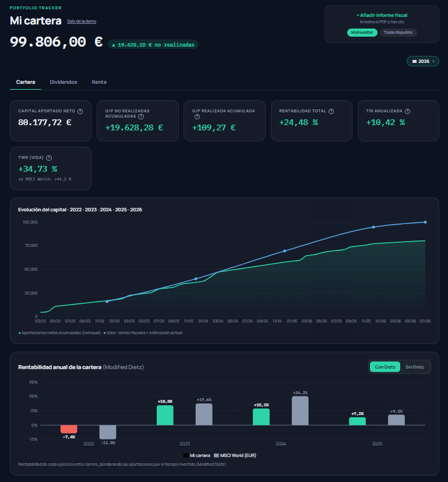This screenshot has height=482, width=448.
Task: Click Aportaciones netas acumuladas legend entry
Action: pos(59,332)
